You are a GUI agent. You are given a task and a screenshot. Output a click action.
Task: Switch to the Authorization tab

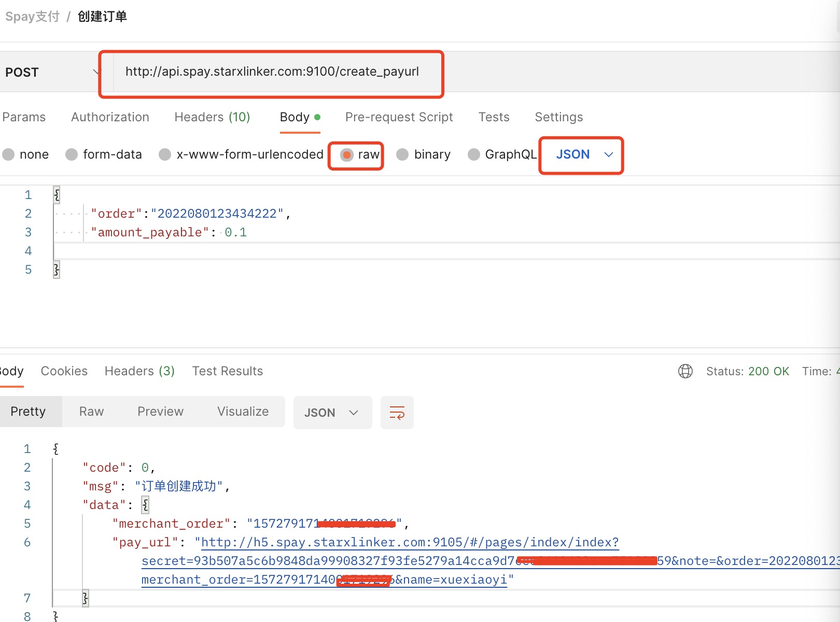click(x=110, y=117)
